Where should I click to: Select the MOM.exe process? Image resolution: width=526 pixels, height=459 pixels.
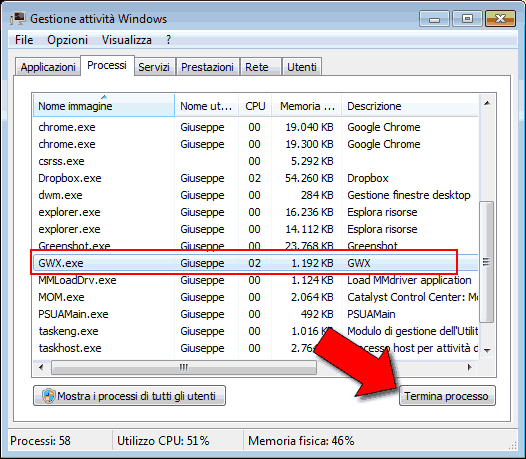256,297
